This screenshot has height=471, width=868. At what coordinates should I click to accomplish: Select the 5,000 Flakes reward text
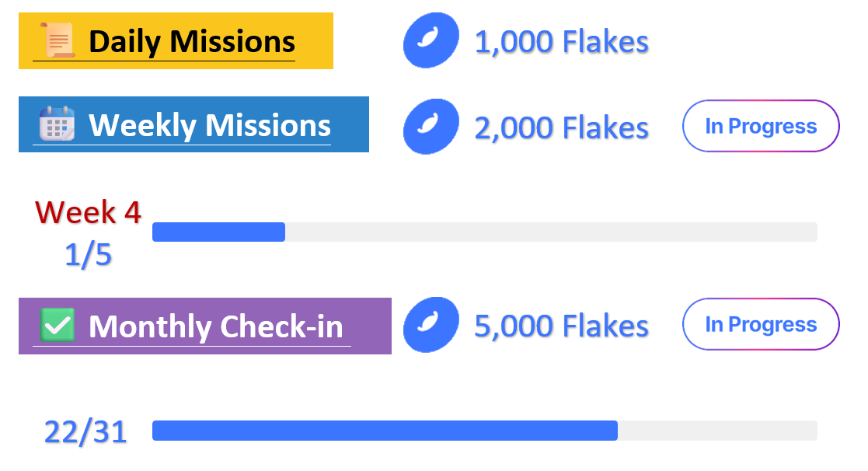coord(561,326)
